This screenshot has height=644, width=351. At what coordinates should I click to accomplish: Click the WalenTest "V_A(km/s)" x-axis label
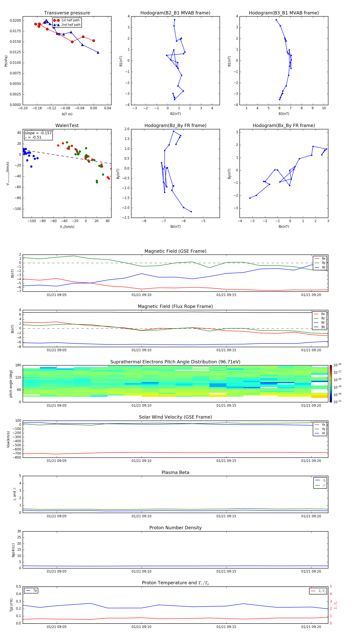tap(67, 227)
